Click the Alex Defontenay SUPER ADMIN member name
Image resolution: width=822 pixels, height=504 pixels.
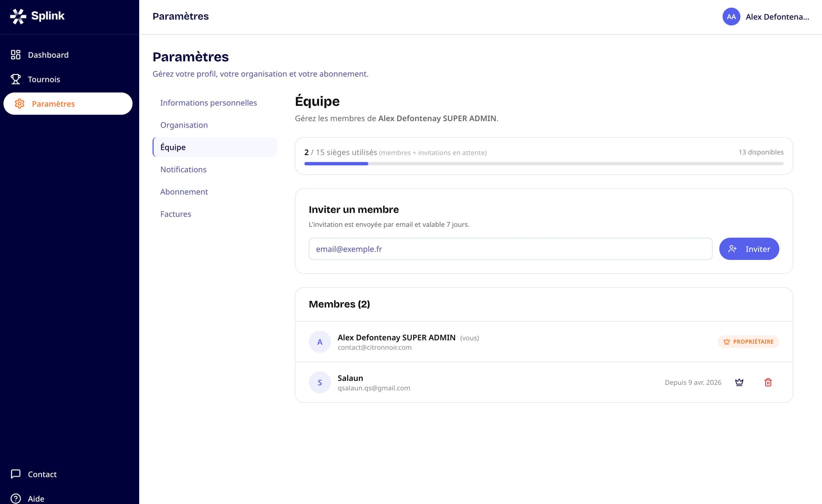pos(396,337)
